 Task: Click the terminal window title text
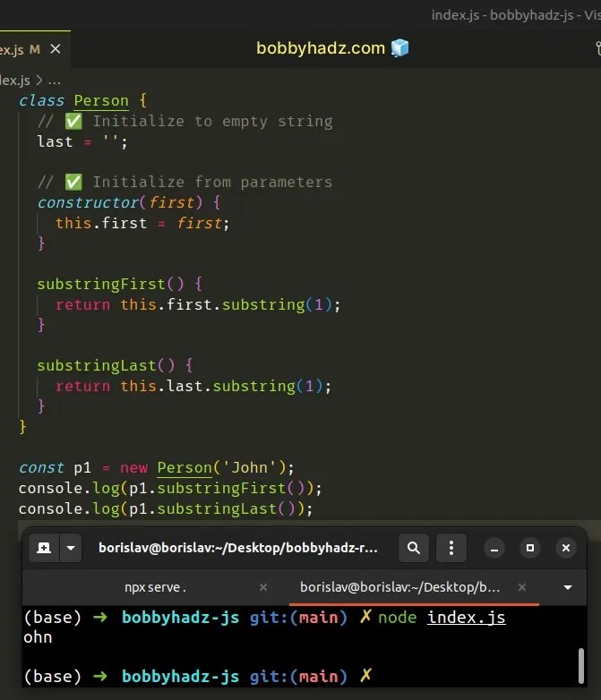(238, 548)
